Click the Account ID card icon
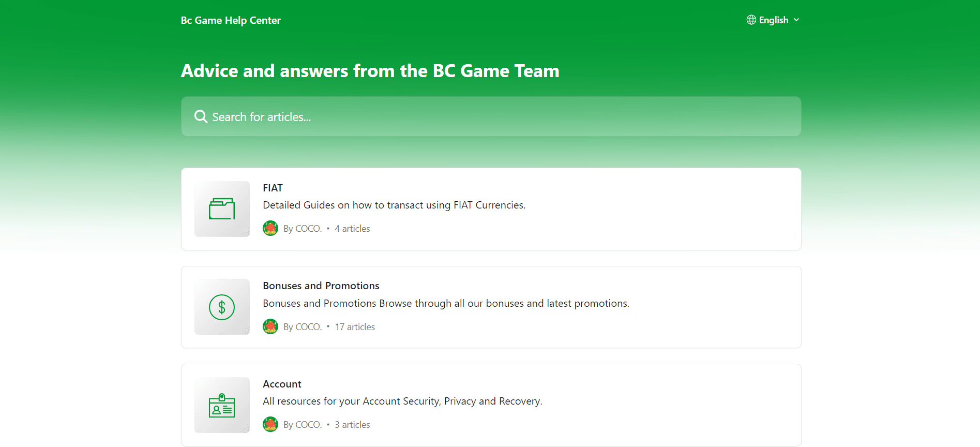 coord(221,405)
